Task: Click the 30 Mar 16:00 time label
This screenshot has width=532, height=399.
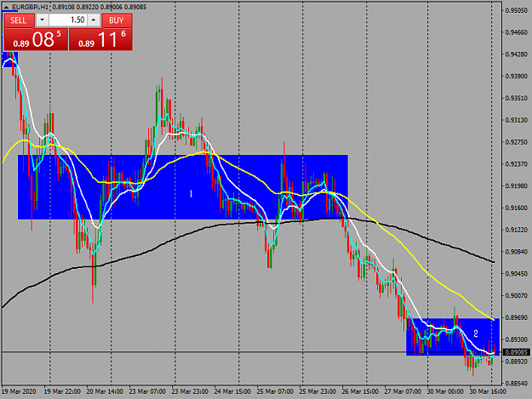Action: (x=488, y=391)
